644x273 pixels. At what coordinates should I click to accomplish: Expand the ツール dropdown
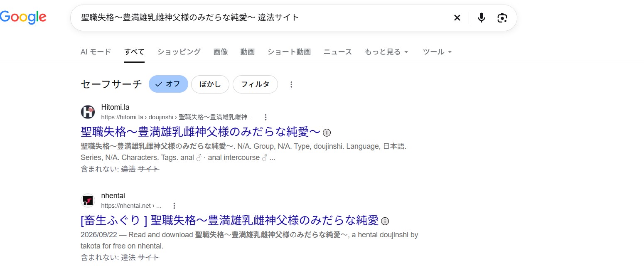click(x=437, y=52)
